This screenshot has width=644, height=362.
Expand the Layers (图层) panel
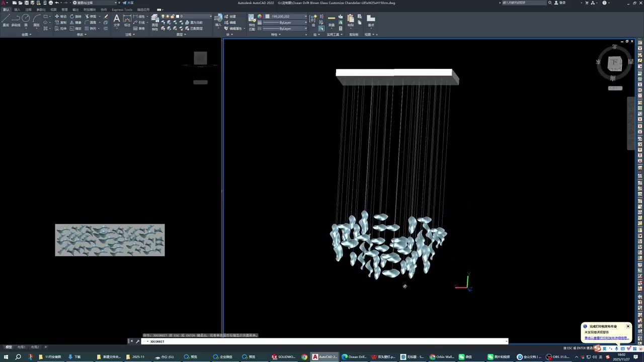pyautogui.click(x=181, y=35)
